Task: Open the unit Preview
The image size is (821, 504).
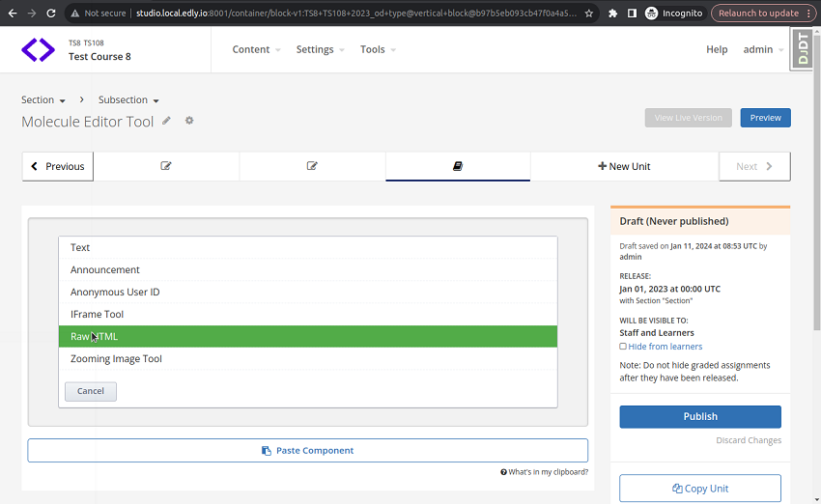Action: tap(766, 118)
